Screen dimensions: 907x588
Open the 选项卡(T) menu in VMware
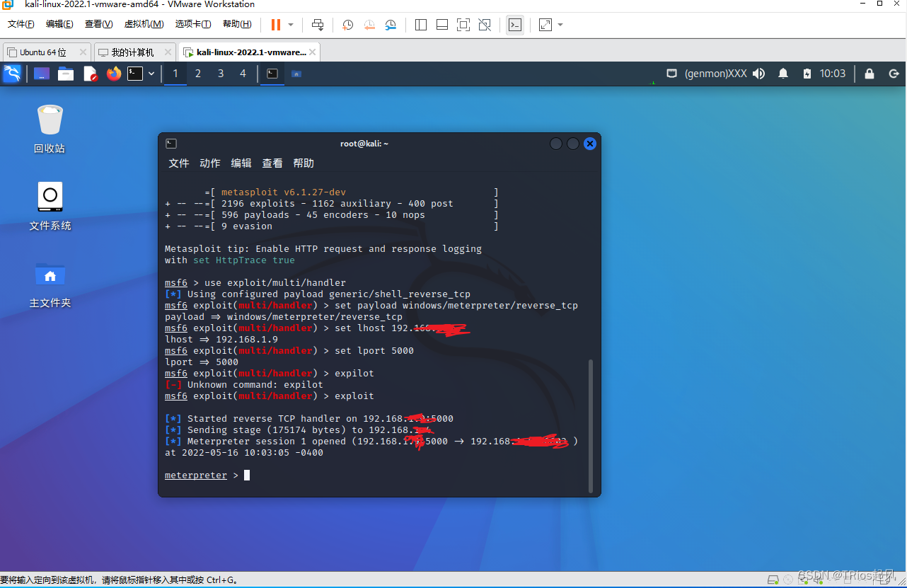193,24
